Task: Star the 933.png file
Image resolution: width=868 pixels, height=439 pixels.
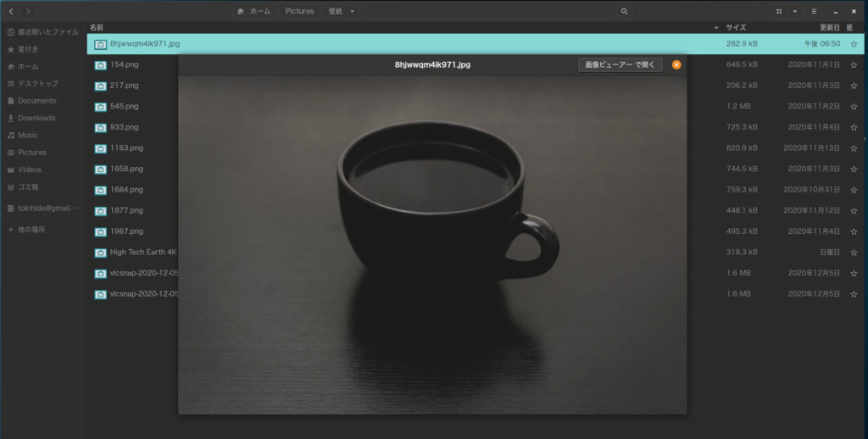Action: 854,127
